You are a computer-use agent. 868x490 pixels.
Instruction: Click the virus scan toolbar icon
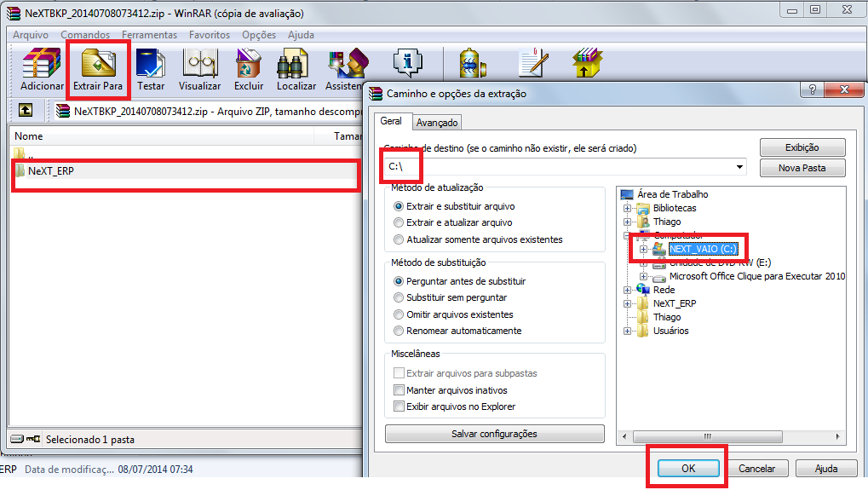472,62
